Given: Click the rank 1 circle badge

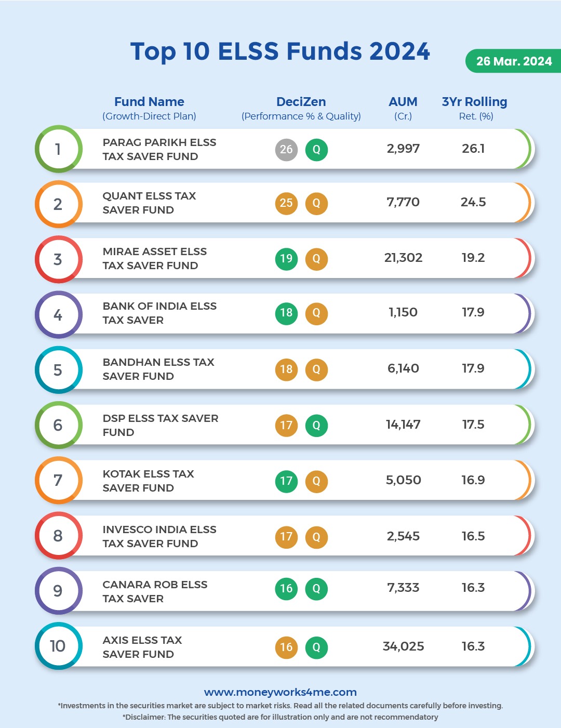Looking at the screenshot, I should click(x=58, y=149).
